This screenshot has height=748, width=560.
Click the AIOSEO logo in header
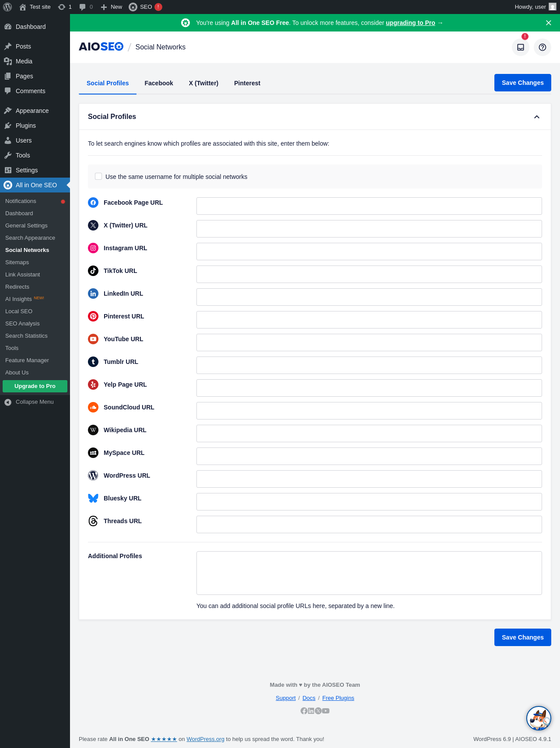(x=101, y=47)
